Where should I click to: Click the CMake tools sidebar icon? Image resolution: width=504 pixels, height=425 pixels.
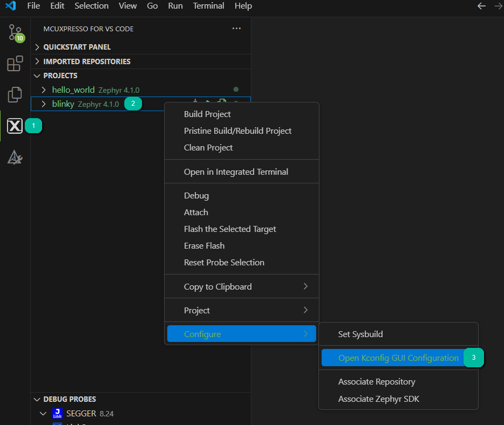click(15, 157)
